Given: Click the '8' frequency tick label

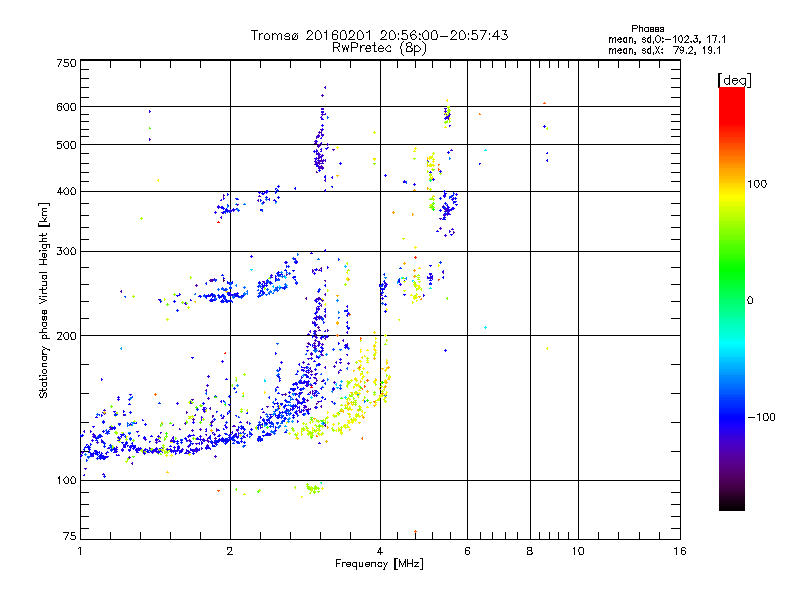Looking at the screenshot, I should 530,551.
